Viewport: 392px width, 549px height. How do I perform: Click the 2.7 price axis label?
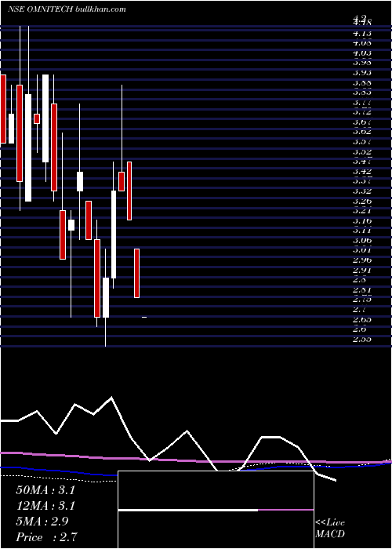360,310
